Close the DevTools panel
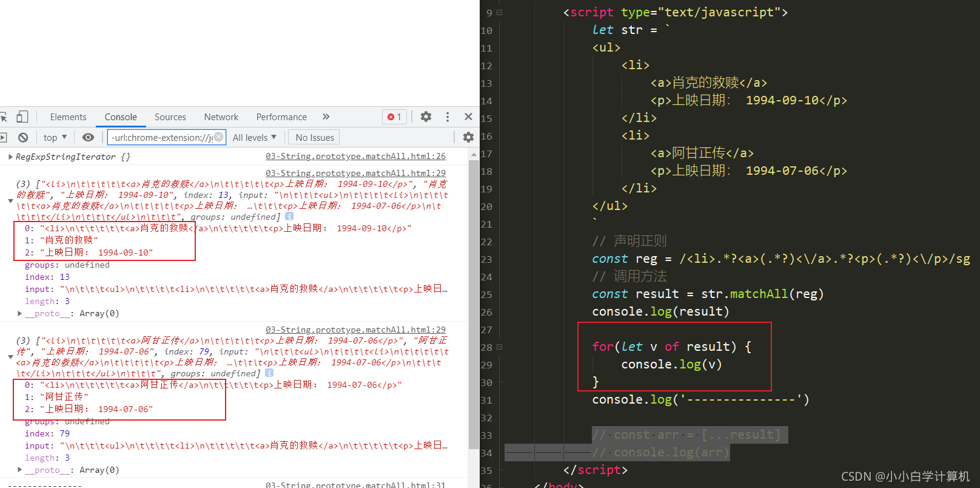Image resolution: width=980 pixels, height=488 pixels. [468, 117]
